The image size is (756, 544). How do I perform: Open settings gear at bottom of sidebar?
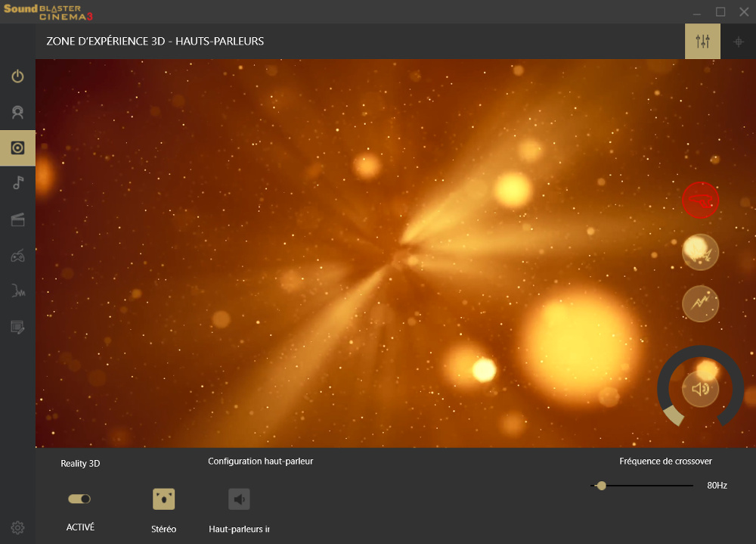pyautogui.click(x=17, y=528)
